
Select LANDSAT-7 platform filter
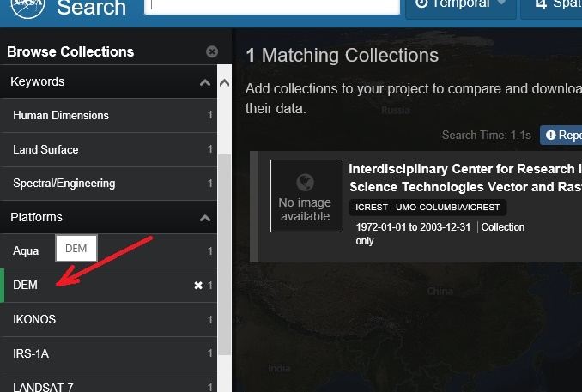(x=43, y=386)
